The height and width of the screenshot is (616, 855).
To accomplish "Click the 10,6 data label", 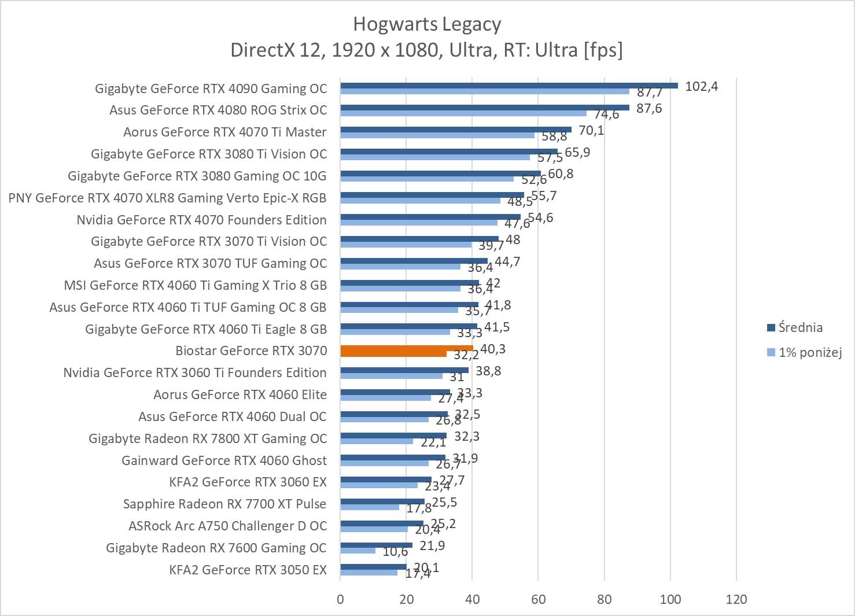I will [x=395, y=552].
